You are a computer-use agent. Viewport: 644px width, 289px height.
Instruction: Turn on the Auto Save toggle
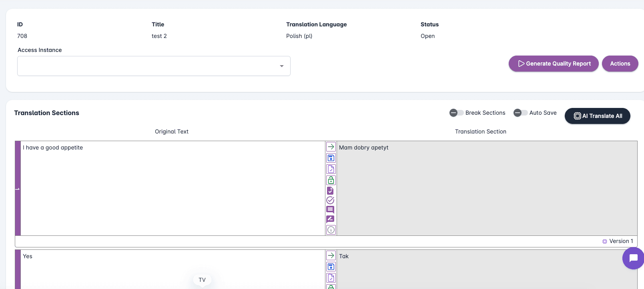(520, 113)
